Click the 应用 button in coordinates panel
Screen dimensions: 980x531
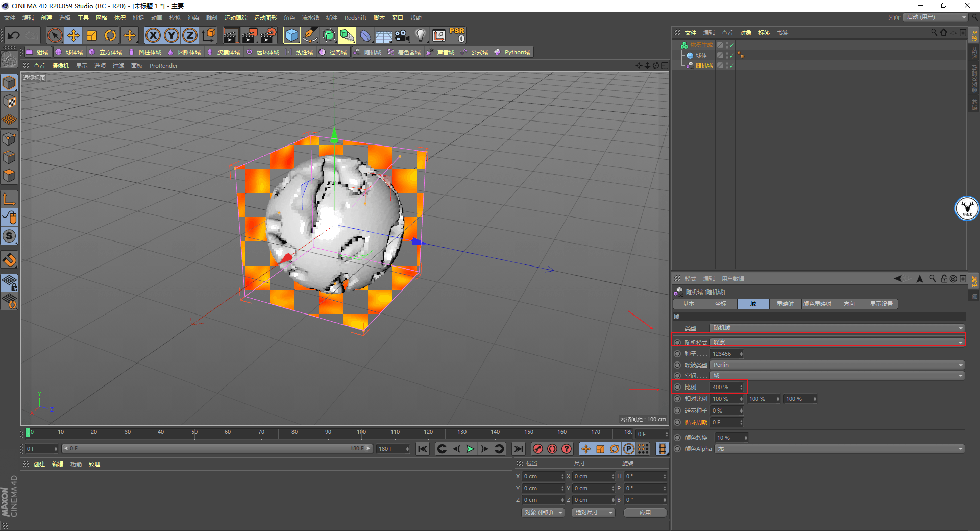click(645, 512)
